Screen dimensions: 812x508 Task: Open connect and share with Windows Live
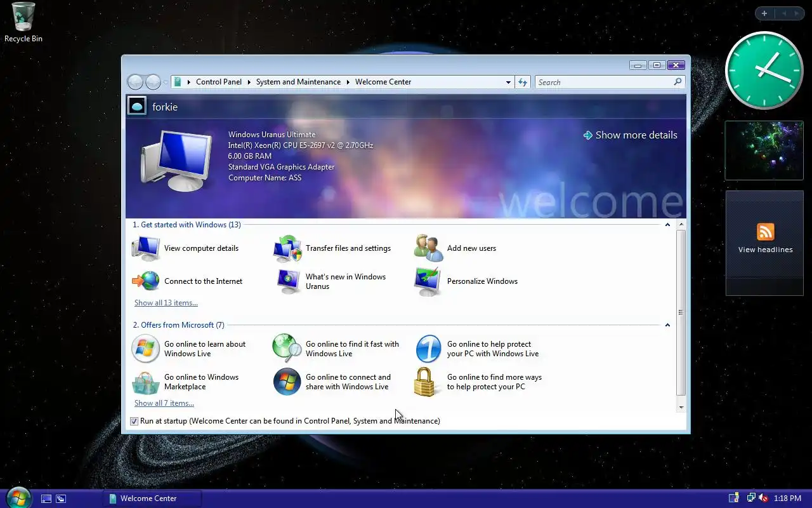click(332, 382)
